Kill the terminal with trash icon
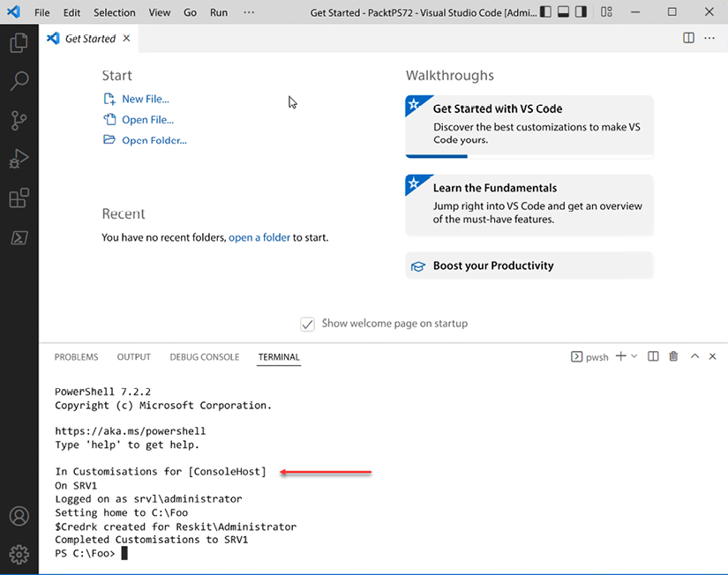 coord(673,356)
